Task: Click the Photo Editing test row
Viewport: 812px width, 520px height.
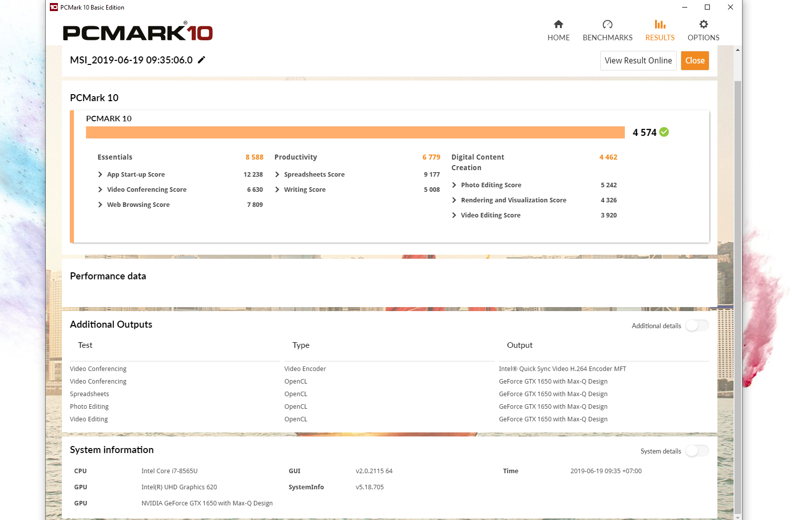Action: click(x=89, y=407)
